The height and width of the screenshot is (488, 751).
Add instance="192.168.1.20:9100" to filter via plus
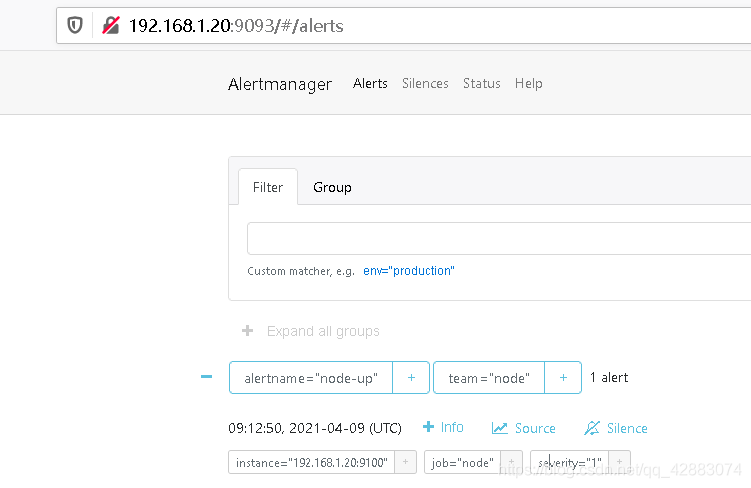click(406, 462)
